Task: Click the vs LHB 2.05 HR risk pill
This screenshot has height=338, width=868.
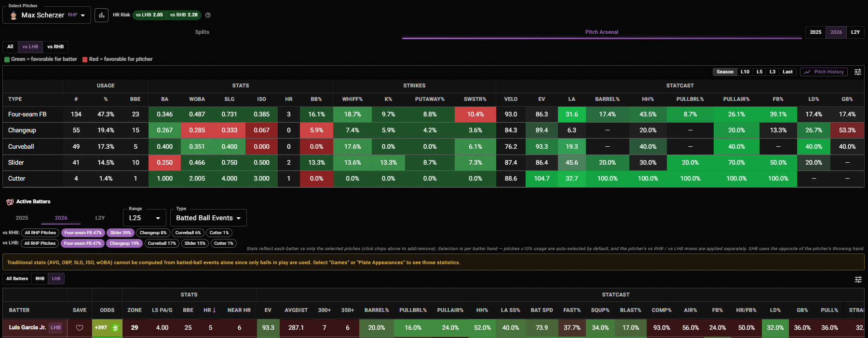Action: tap(149, 15)
